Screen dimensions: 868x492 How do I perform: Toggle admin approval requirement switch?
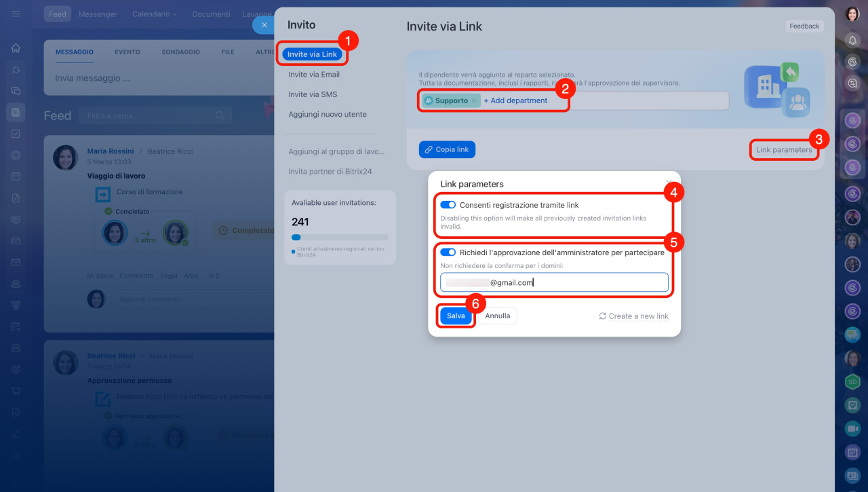pos(448,252)
